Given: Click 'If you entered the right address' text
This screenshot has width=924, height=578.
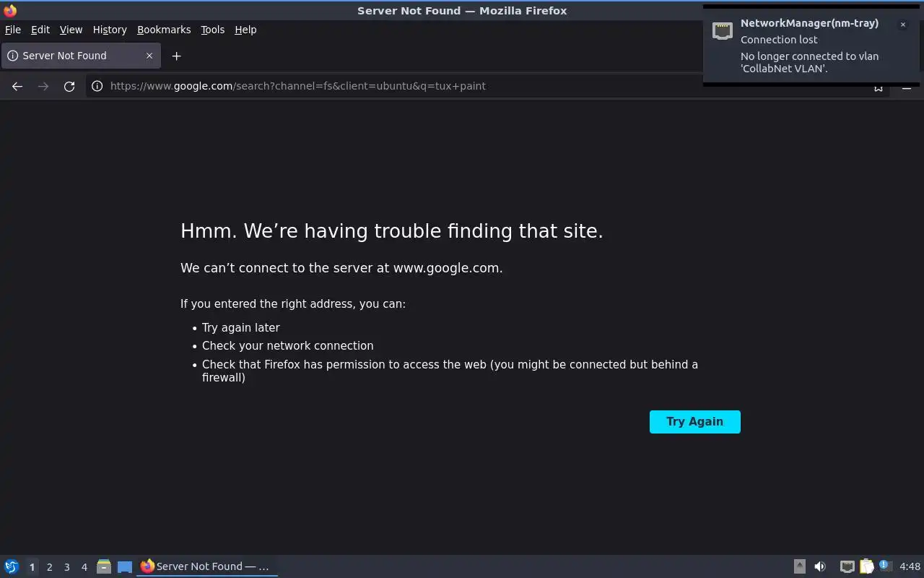Looking at the screenshot, I should pos(293,304).
